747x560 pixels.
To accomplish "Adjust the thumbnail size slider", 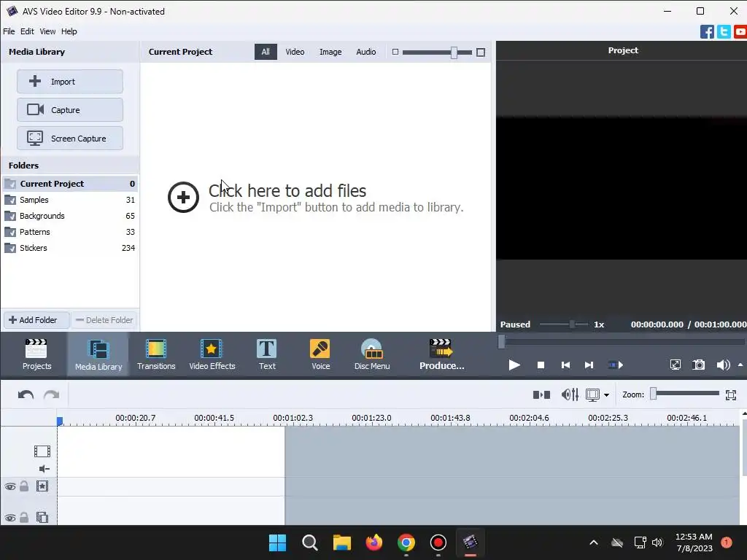I will point(454,52).
